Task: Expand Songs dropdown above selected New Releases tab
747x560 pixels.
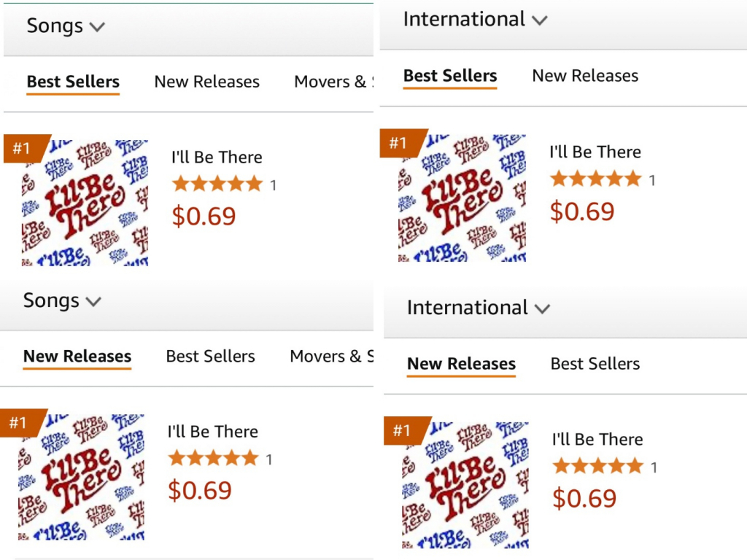Action: (62, 301)
